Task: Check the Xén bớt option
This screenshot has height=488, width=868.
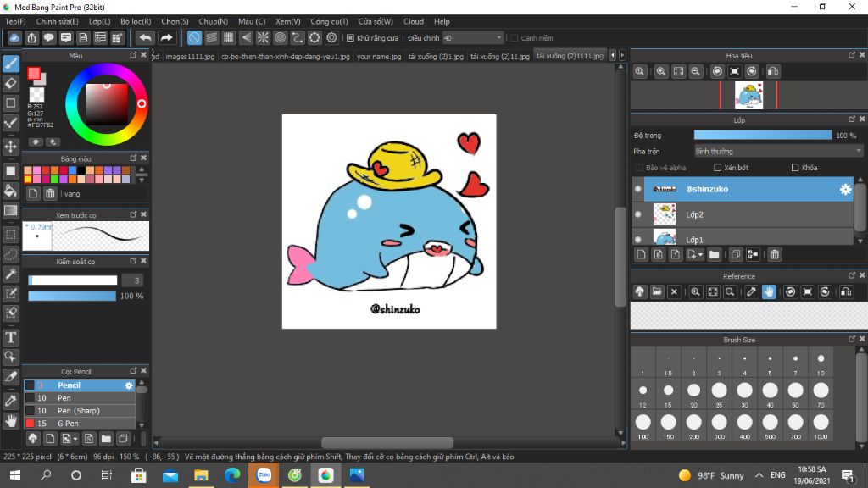Action: (x=717, y=168)
